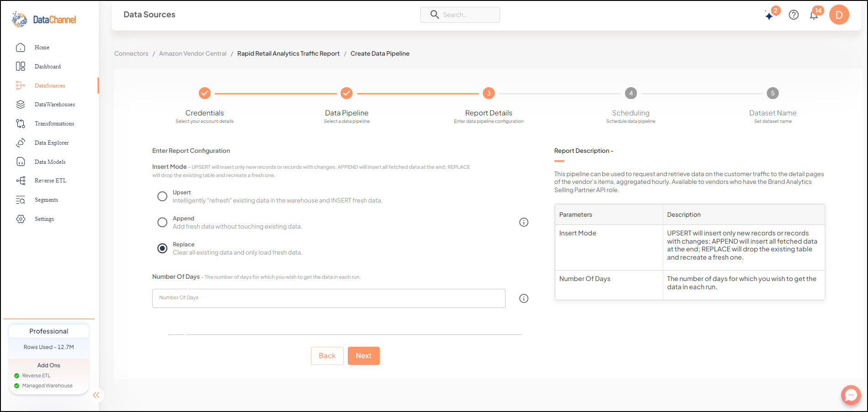Click step 5 Dataset Name circle

click(773, 93)
